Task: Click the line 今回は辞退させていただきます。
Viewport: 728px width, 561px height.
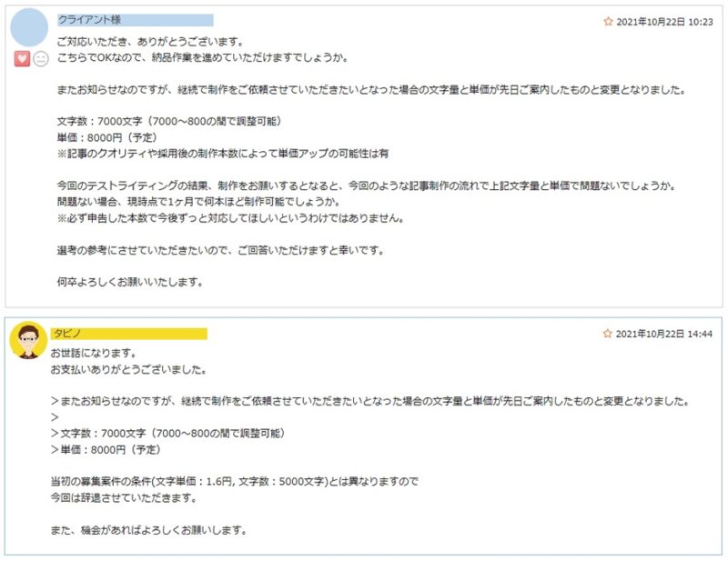Action: [x=124, y=498]
